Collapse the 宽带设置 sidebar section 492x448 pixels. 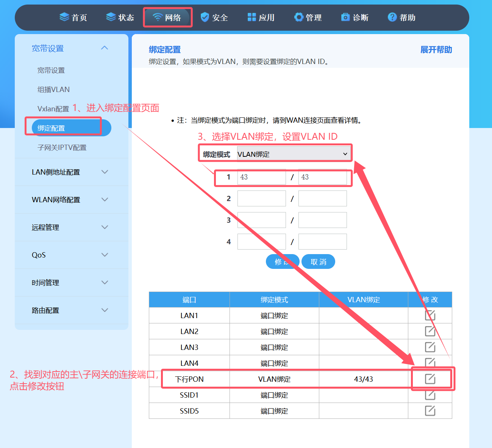(x=105, y=48)
